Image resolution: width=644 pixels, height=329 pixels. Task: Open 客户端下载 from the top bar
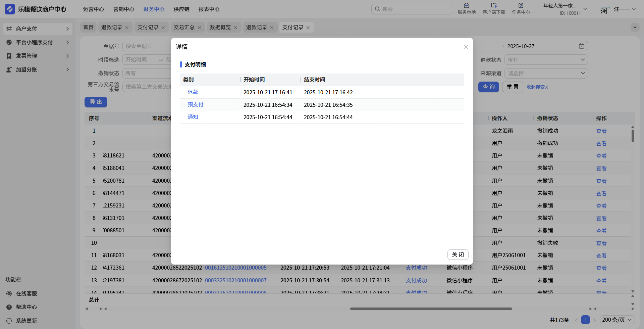pos(493,6)
